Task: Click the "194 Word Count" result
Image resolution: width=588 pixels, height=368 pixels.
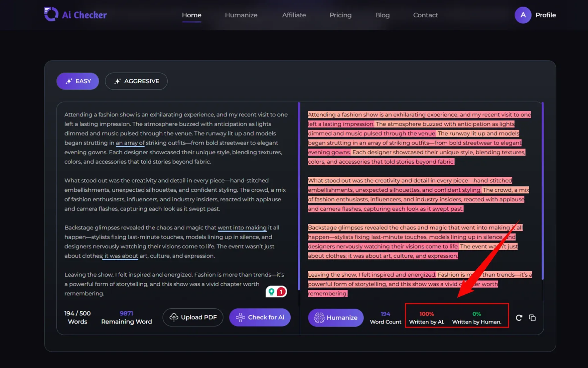Action: [386, 318]
